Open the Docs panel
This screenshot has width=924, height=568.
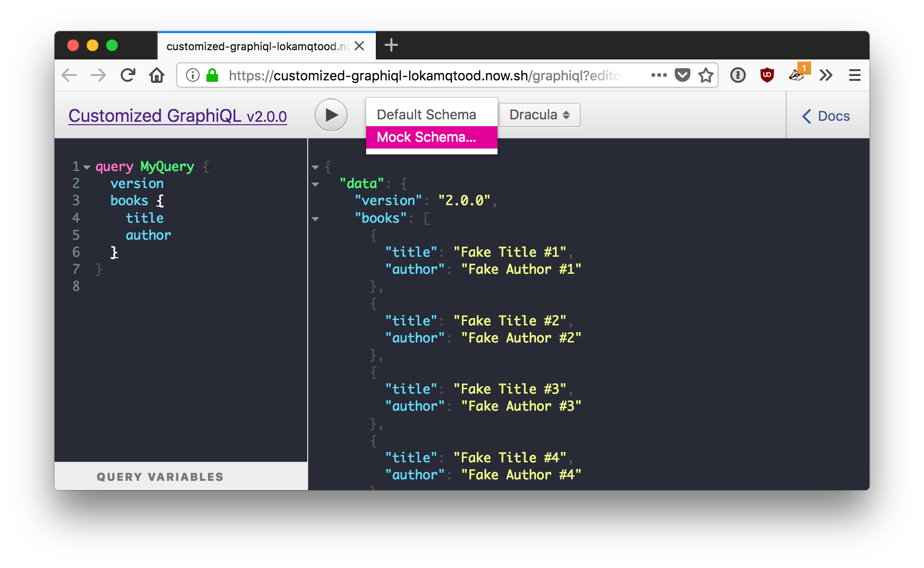(826, 116)
